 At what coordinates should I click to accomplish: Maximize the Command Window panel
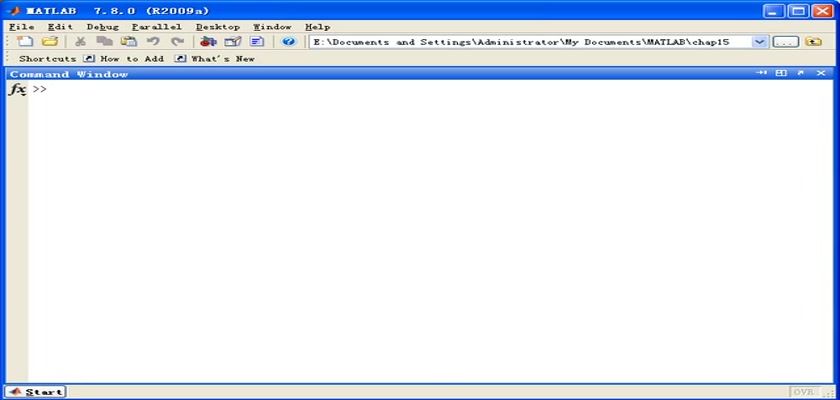click(781, 73)
